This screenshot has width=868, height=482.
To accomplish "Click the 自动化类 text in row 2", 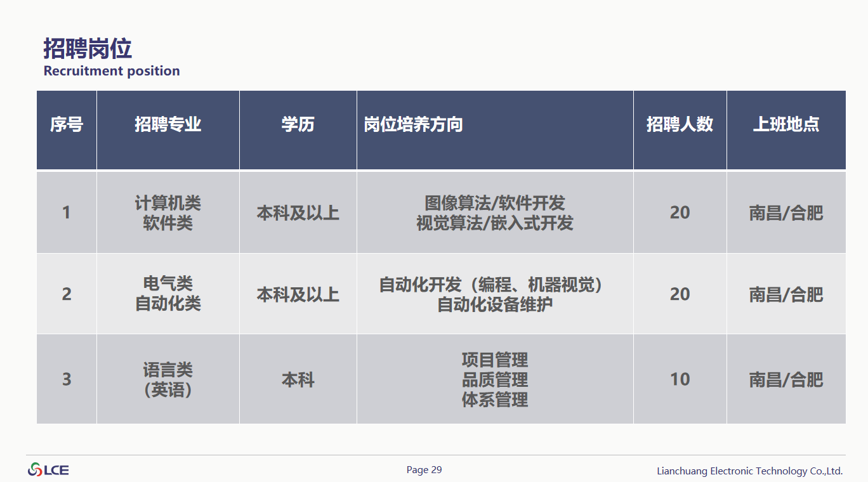I will pyautogui.click(x=168, y=304).
